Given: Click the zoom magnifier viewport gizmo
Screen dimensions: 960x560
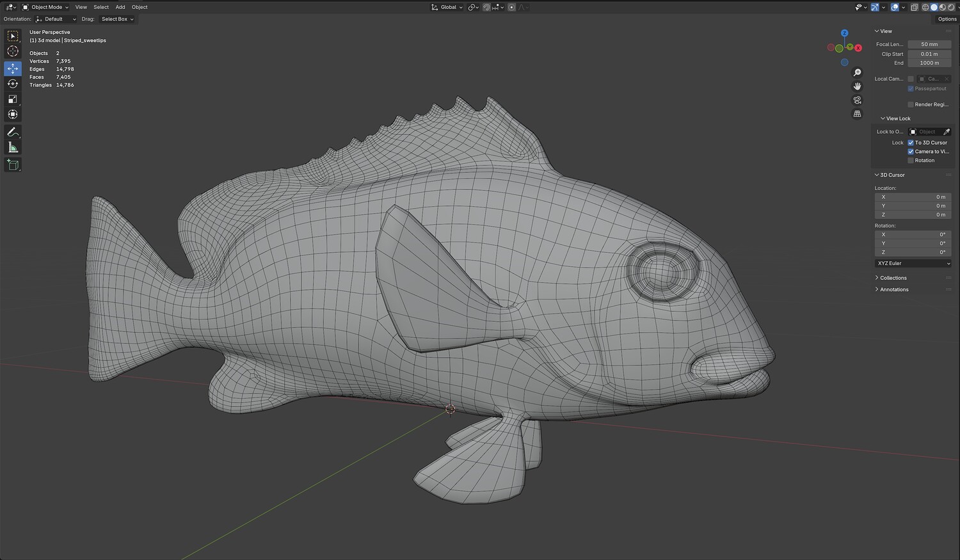Looking at the screenshot, I should [858, 73].
